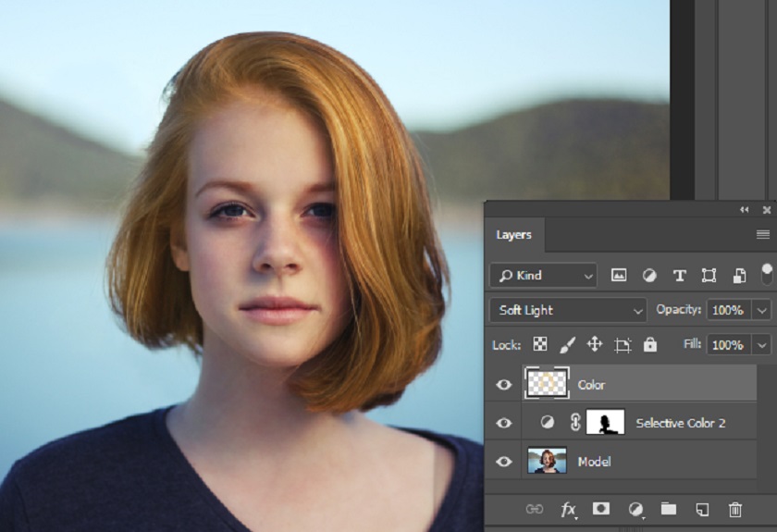The width and height of the screenshot is (777, 532).
Task: Click the fx layer style icon
Action: click(569, 509)
